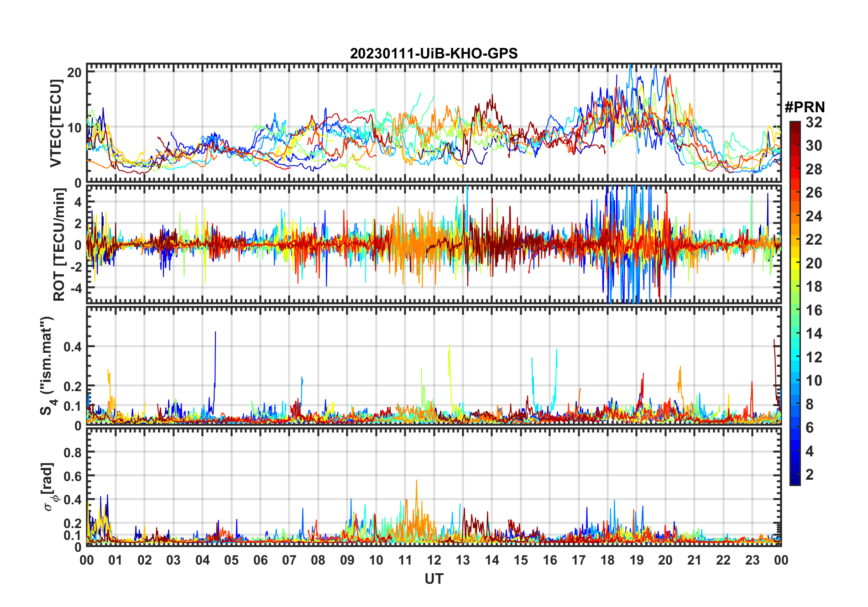Screen dimensions: 868x607
Task: Click x-axis tick label 11
Action: point(405,560)
